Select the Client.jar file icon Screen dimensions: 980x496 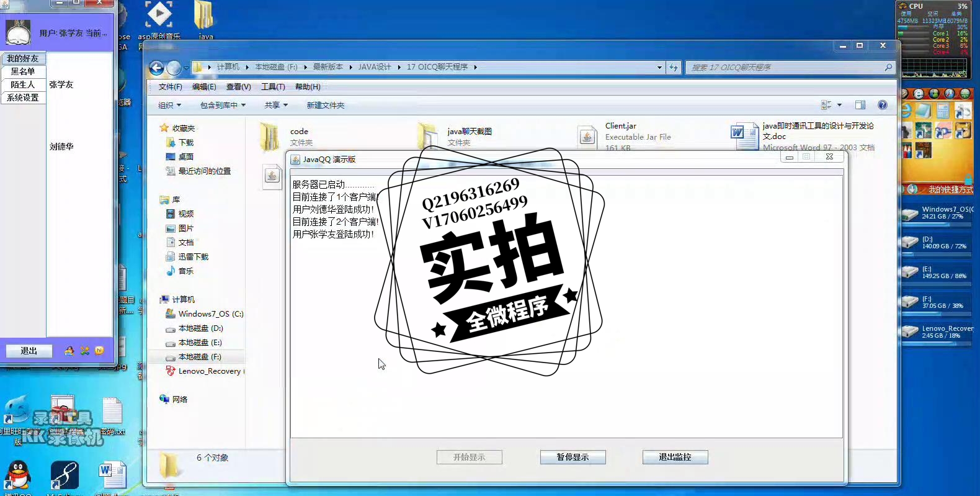click(x=587, y=136)
